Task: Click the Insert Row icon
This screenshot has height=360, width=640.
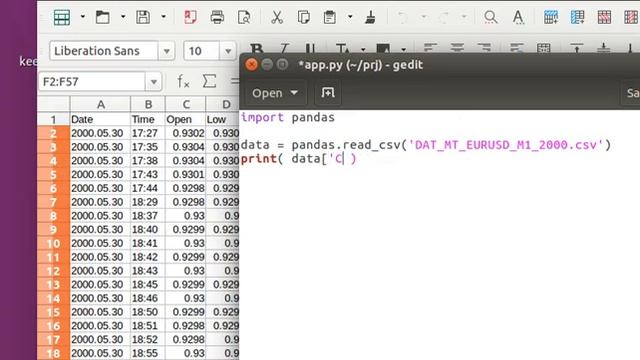Action: (x=551, y=18)
